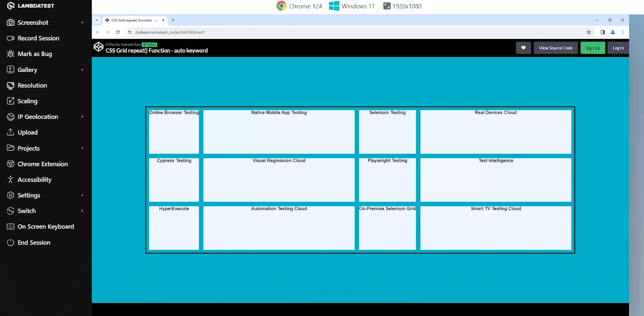Click the green Follow button
This screenshot has height=316, width=644.
click(149, 45)
